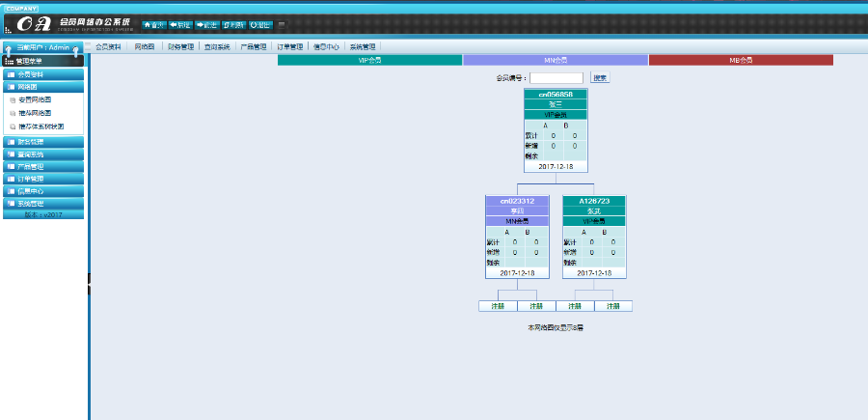Click the 退出 logout power button

click(x=260, y=25)
